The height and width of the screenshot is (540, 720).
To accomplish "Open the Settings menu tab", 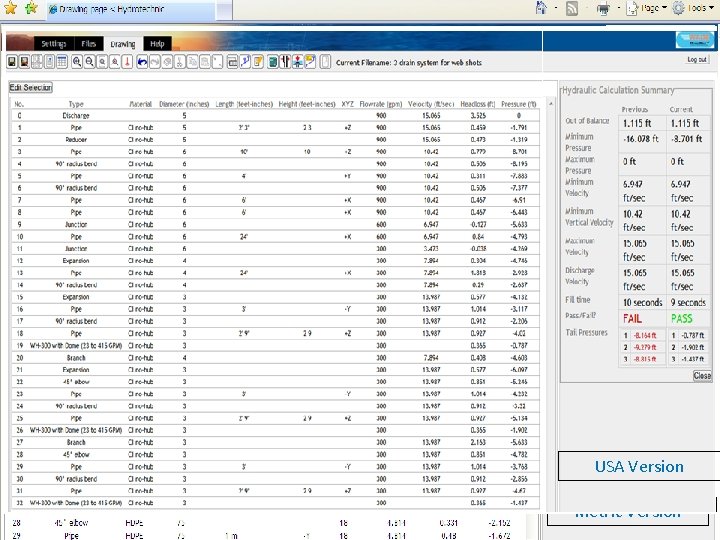I will (54, 44).
